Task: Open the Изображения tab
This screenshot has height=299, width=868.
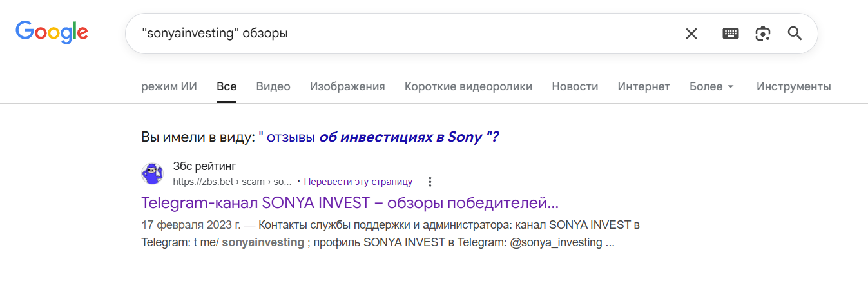Action: point(347,86)
